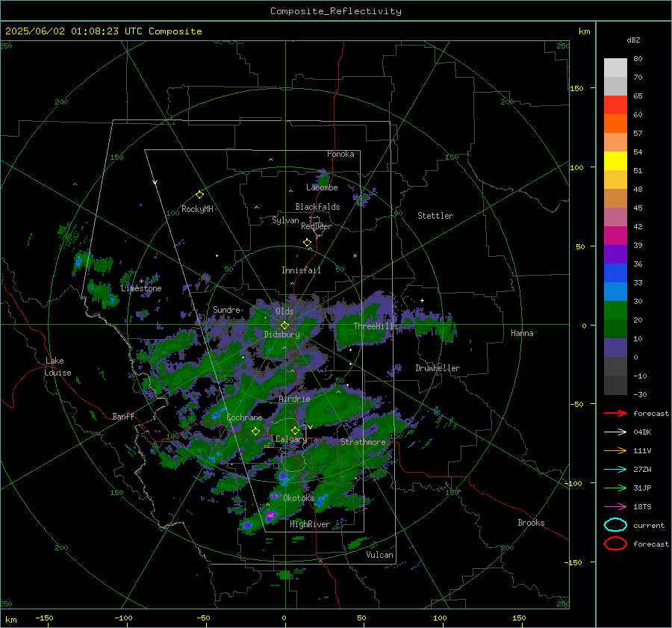The width and height of the screenshot is (672, 628).
Task: Click the Sylvan city label
Action: point(285,220)
